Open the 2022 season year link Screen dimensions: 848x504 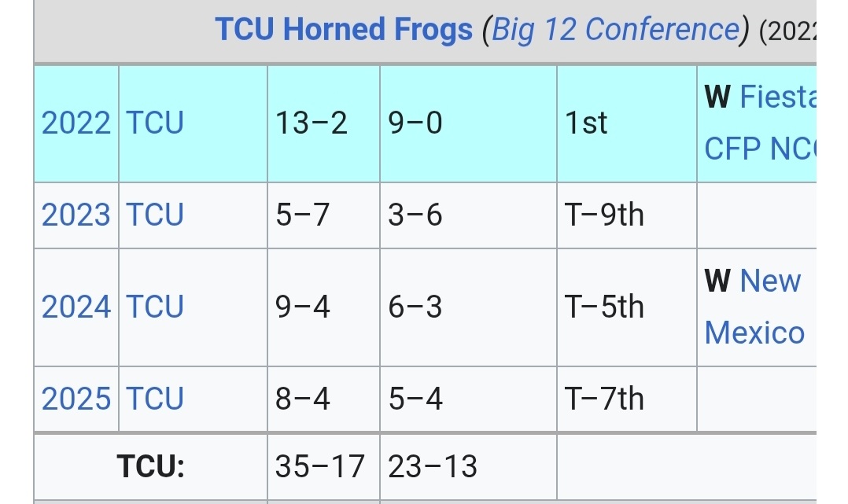click(x=76, y=123)
